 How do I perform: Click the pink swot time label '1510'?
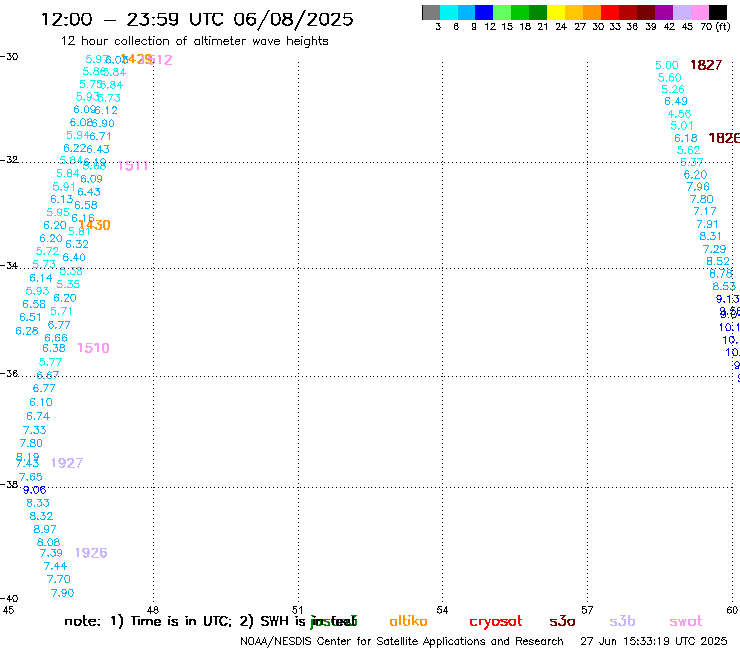coord(93,348)
